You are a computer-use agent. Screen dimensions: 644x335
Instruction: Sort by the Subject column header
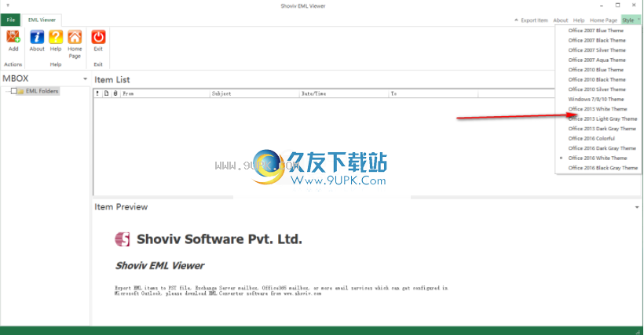(254, 93)
